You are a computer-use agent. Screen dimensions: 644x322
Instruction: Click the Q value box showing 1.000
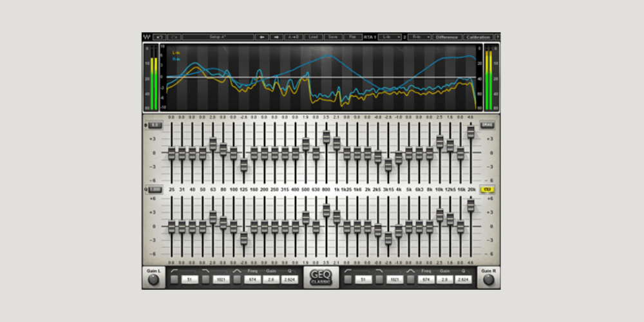coord(155,190)
